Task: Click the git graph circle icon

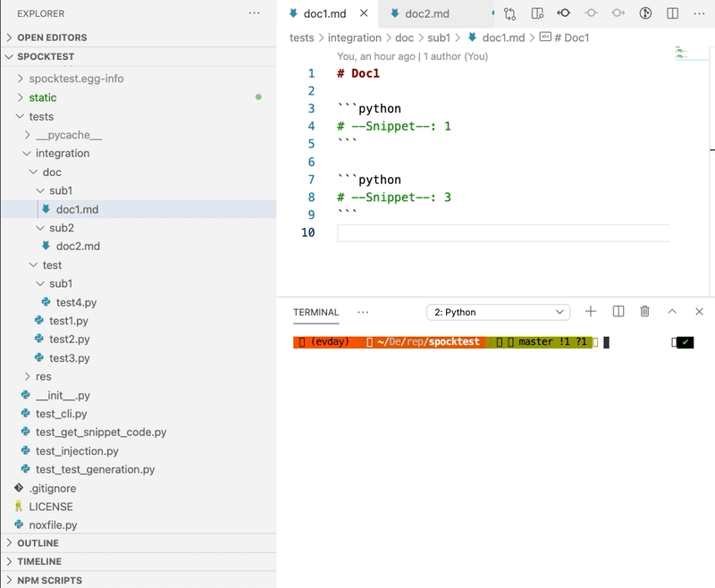Action: click(645, 13)
